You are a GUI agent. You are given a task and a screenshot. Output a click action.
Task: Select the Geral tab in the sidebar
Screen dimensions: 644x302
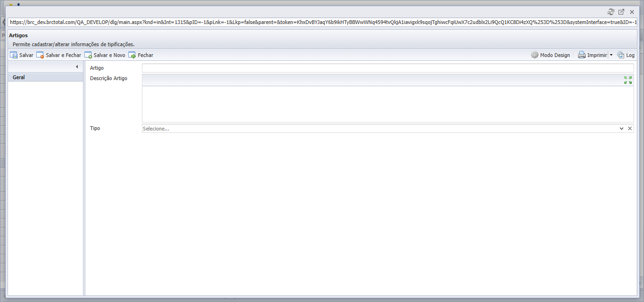(46, 77)
